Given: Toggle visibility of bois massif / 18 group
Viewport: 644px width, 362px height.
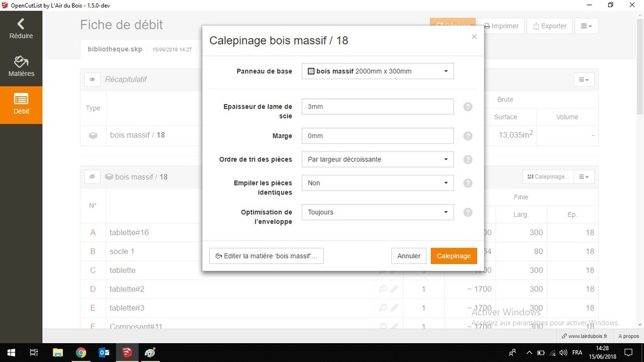Looking at the screenshot, I should click(92, 177).
